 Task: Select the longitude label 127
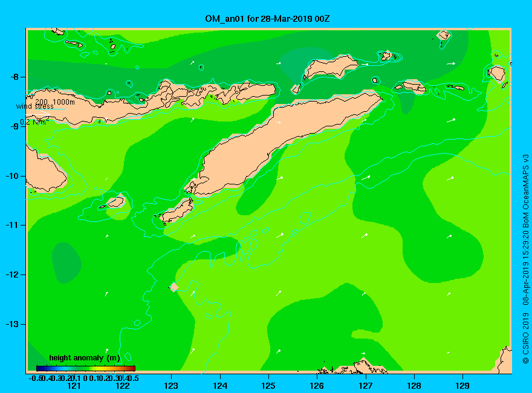365,386
